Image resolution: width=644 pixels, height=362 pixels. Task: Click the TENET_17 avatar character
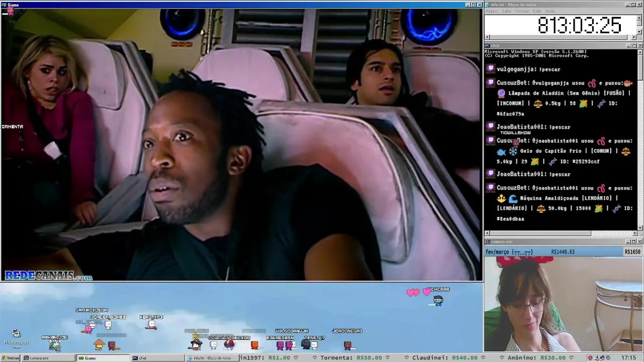[314, 345]
